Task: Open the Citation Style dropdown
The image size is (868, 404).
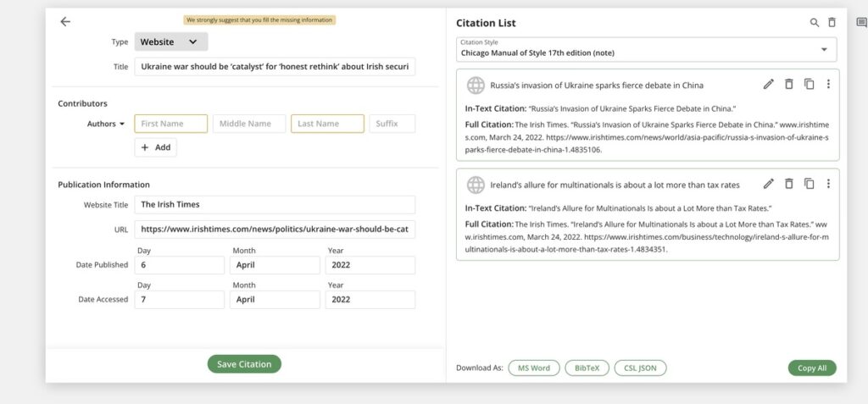Action: [646, 49]
